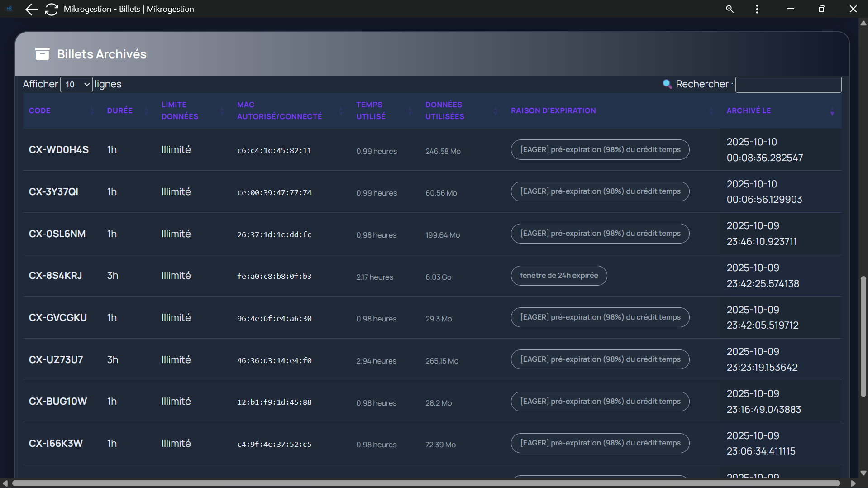This screenshot has height=488, width=868.
Task: Click the back navigation arrow
Action: tap(31, 9)
